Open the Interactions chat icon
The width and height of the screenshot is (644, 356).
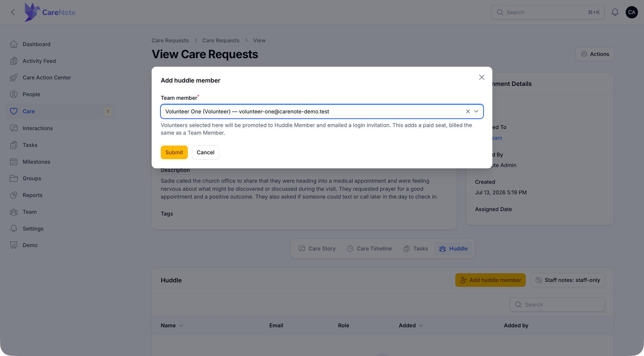tap(14, 128)
